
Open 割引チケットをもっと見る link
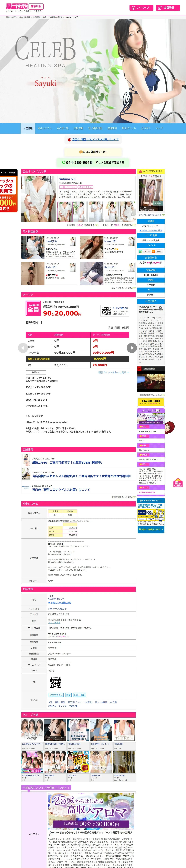tap(114, 372)
